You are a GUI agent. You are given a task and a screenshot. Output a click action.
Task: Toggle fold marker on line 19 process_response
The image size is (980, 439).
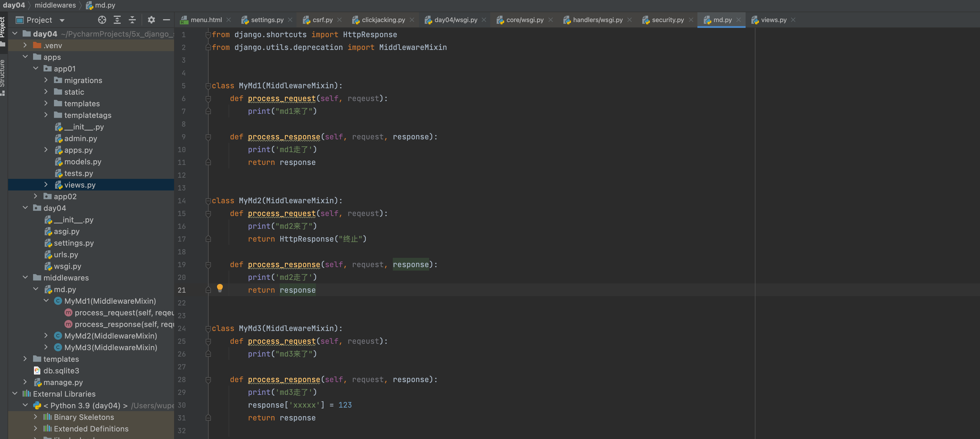click(208, 265)
